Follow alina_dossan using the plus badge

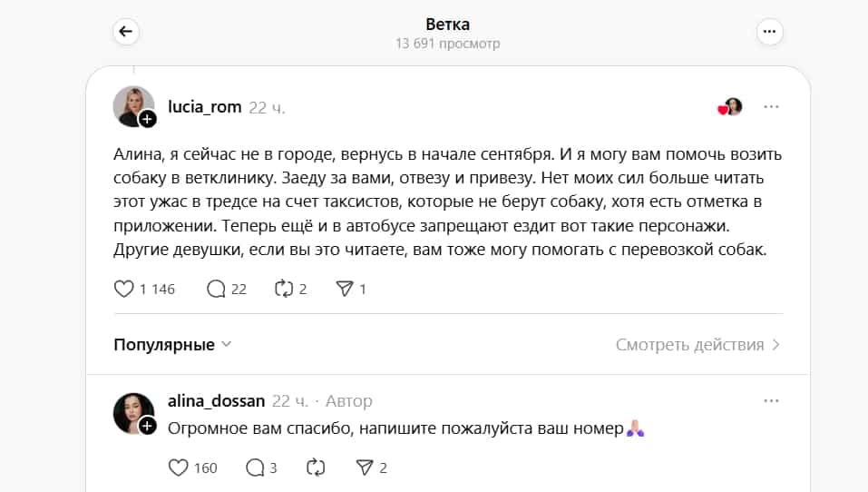[x=147, y=426]
